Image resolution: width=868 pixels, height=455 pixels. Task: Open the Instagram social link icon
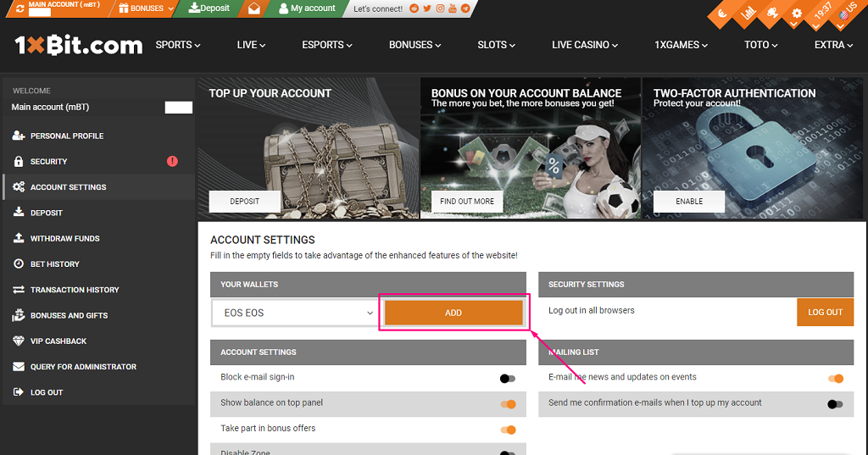(x=440, y=8)
